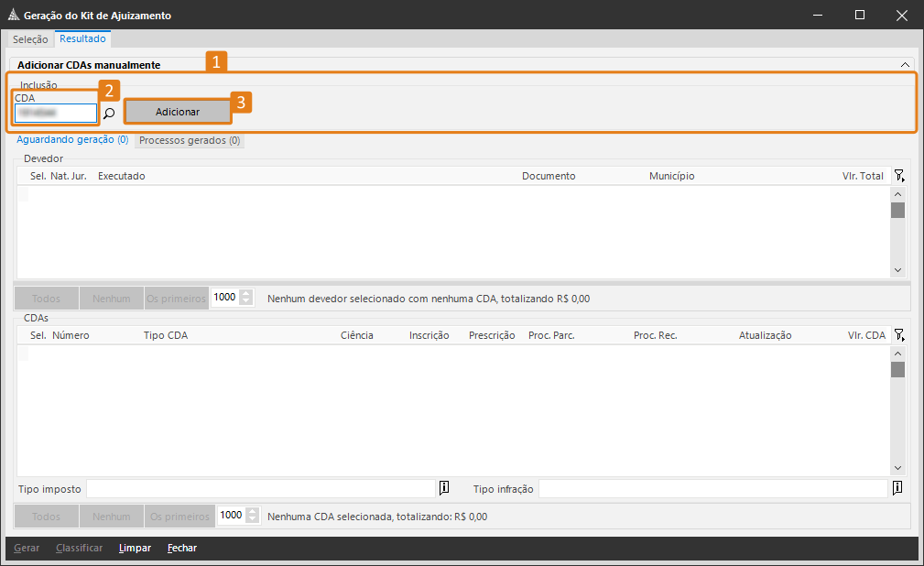The image size is (924, 566).
Task: Click Limpar in the bottom bar
Action: point(135,549)
